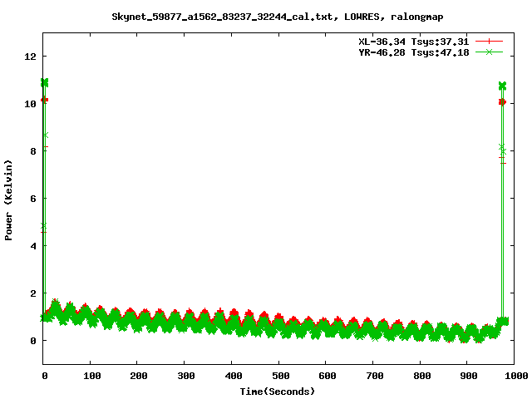Click the x-axis tick label 500
Image resolution: width=532 pixels, height=399 pixels.
coord(281,376)
